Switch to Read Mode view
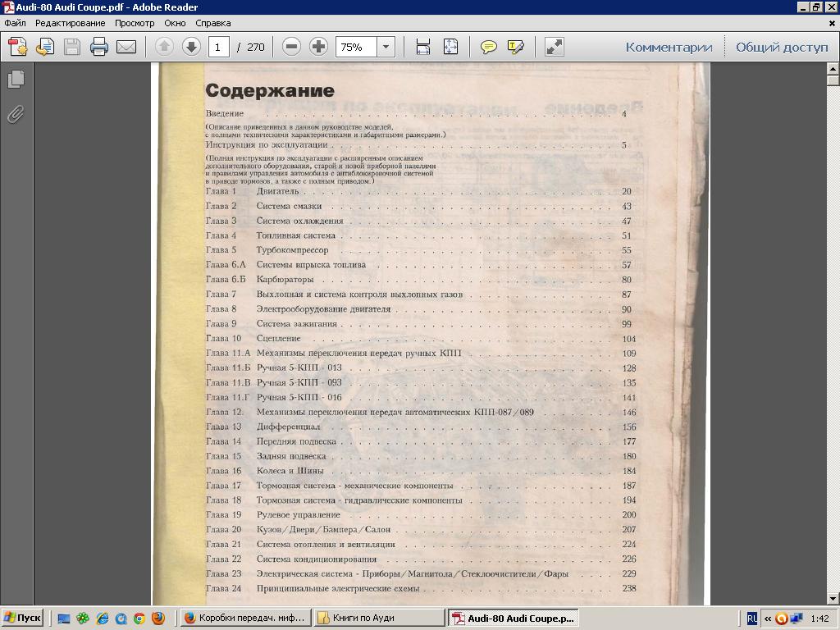Viewport: 840px width, 630px height. [555, 47]
